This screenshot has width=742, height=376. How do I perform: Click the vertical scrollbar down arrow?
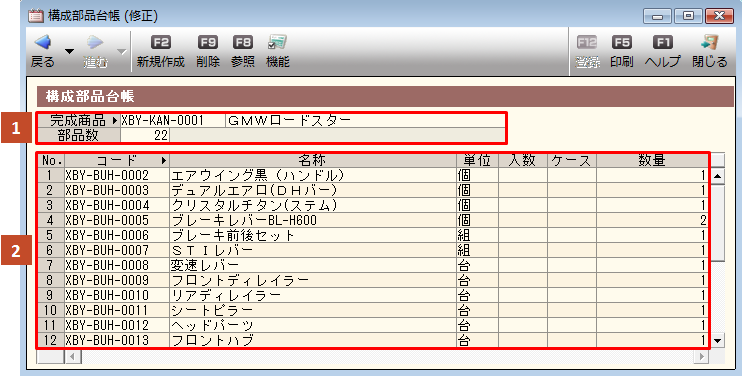[x=717, y=341]
